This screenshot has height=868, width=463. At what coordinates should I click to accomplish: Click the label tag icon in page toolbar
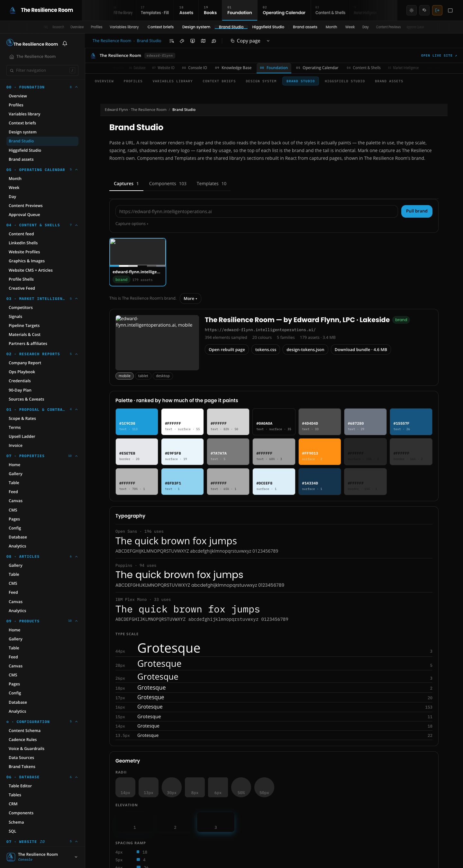click(182, 41)
